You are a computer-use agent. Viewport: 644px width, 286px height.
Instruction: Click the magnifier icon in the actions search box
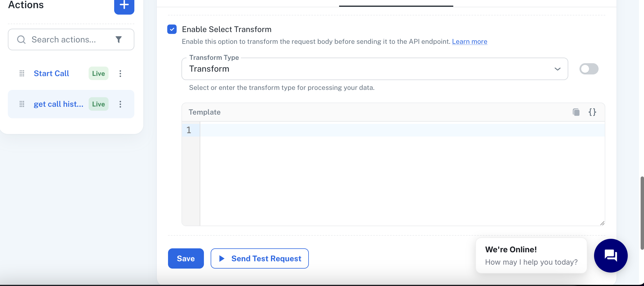tap(21, 40)
